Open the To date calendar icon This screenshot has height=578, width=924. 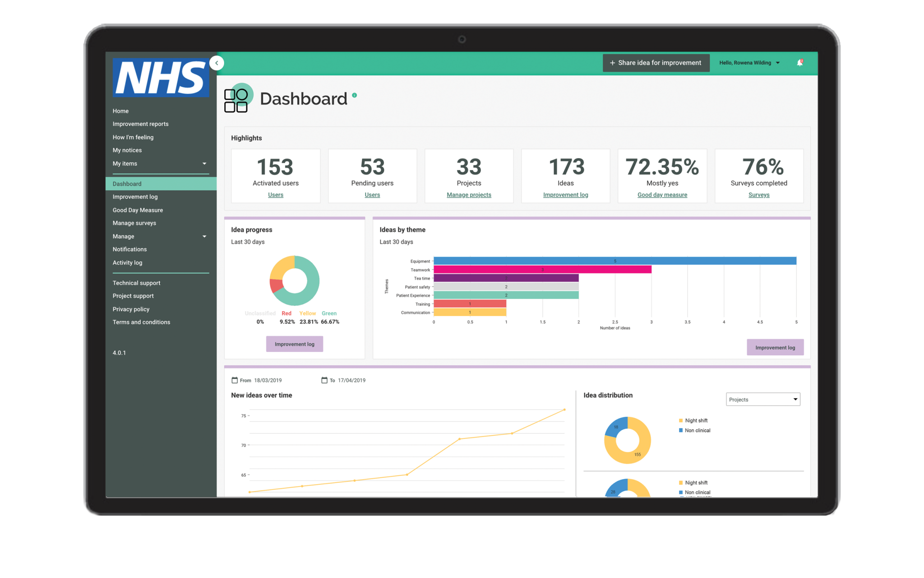coord(324,380)
